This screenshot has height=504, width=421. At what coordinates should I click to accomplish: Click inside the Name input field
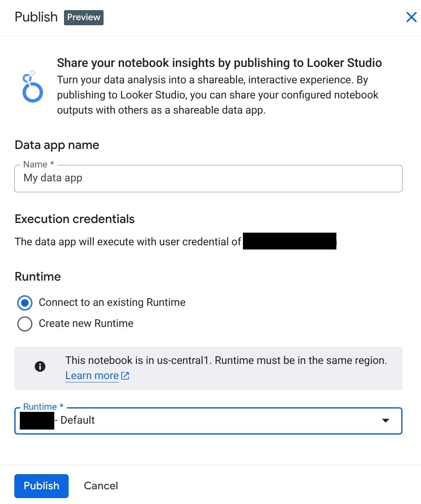point(208,178)
